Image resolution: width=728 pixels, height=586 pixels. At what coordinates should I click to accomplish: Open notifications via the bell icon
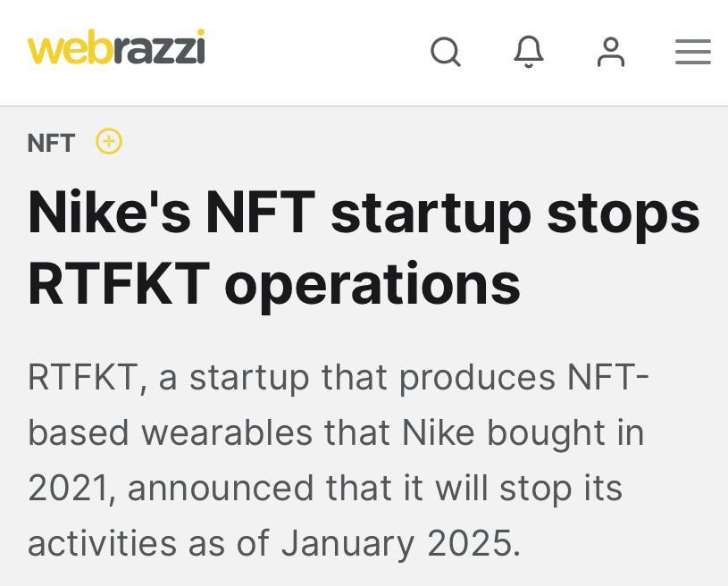pos(529,52)
